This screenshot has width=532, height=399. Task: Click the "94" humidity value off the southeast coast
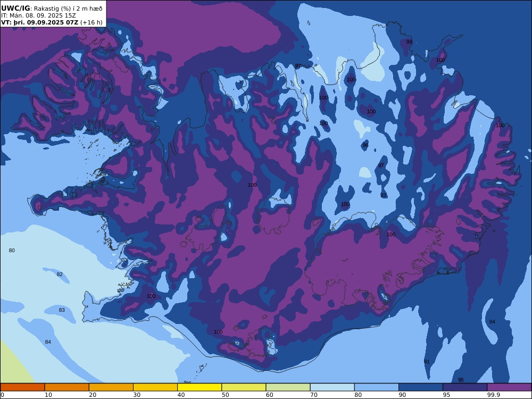coord(492,322)
